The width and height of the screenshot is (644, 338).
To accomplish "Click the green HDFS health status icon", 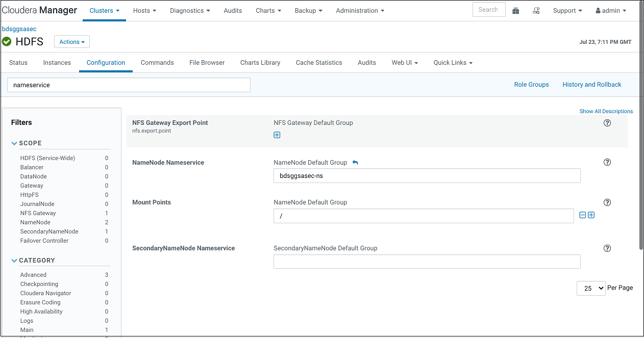I will pyautogui.click(x=7, y=42).
